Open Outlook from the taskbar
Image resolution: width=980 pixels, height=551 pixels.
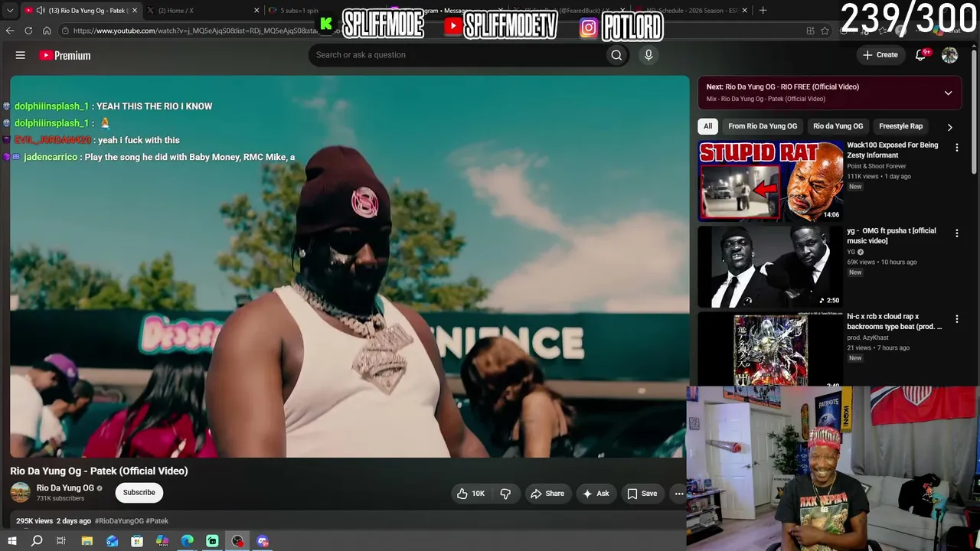click(113, 541)
